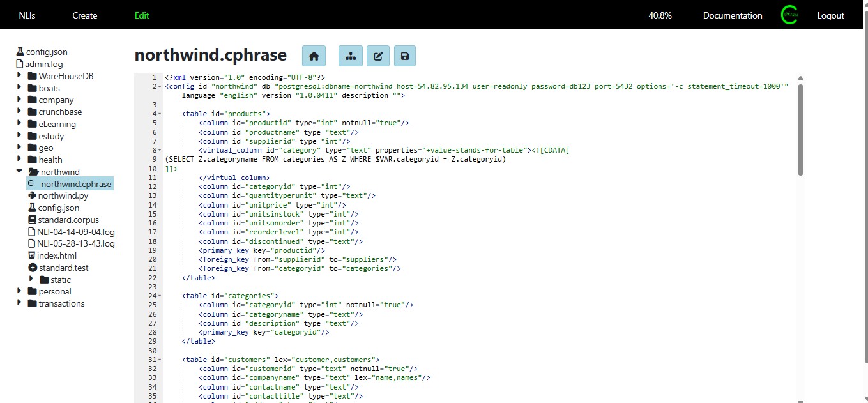Viewport: 868px width, 403px height.
Task: Open the sitemap hierarchy icon button
Action: click(350, 56)
